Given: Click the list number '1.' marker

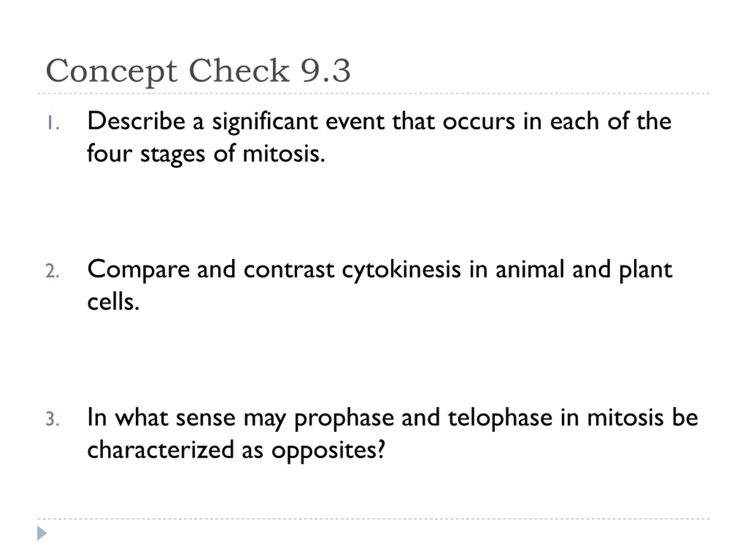Looking at the screenshot, I should coord(53,123).
